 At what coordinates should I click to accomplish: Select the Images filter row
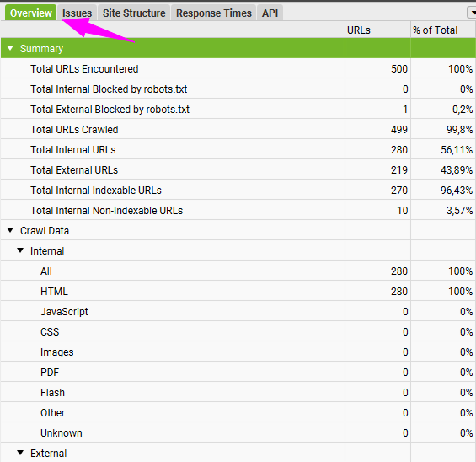tap(238, 352)
